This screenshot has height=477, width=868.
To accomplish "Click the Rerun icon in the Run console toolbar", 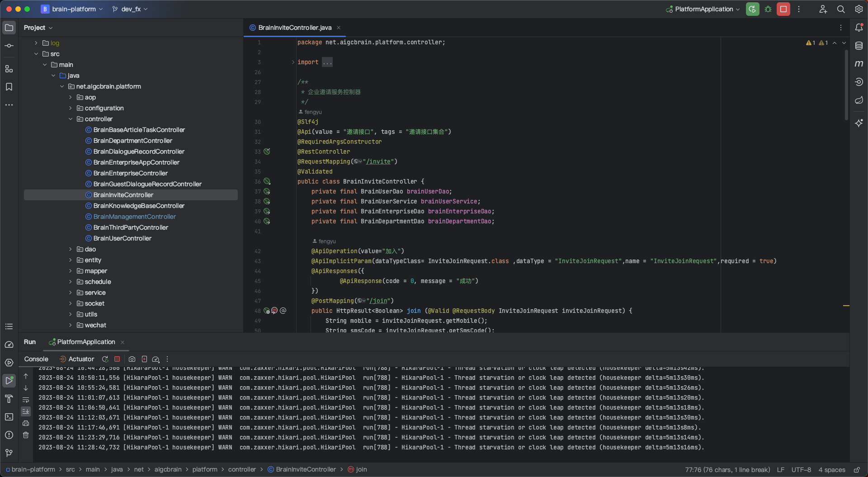I will pyautogui.click(x=105, y=359).
